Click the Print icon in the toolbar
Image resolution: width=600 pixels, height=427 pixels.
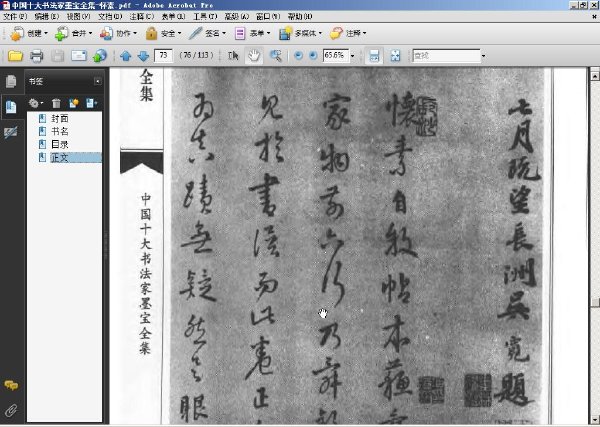[x=36, y=56]
